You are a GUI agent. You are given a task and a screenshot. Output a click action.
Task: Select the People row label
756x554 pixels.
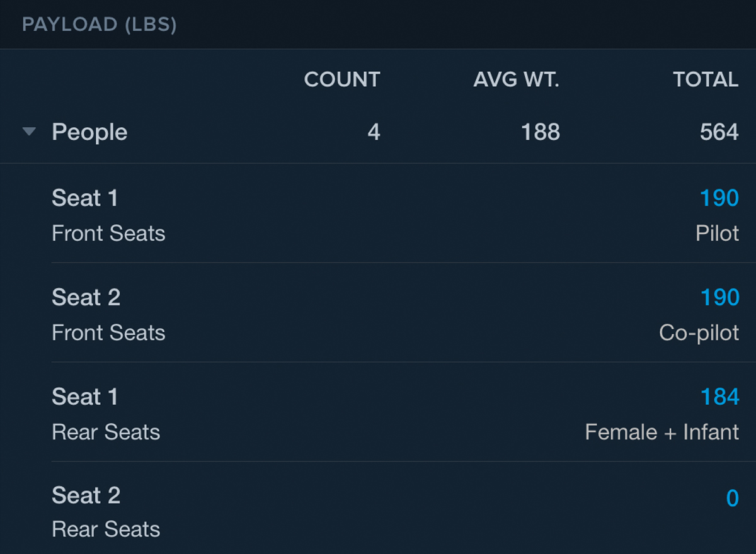click(89, 132)
